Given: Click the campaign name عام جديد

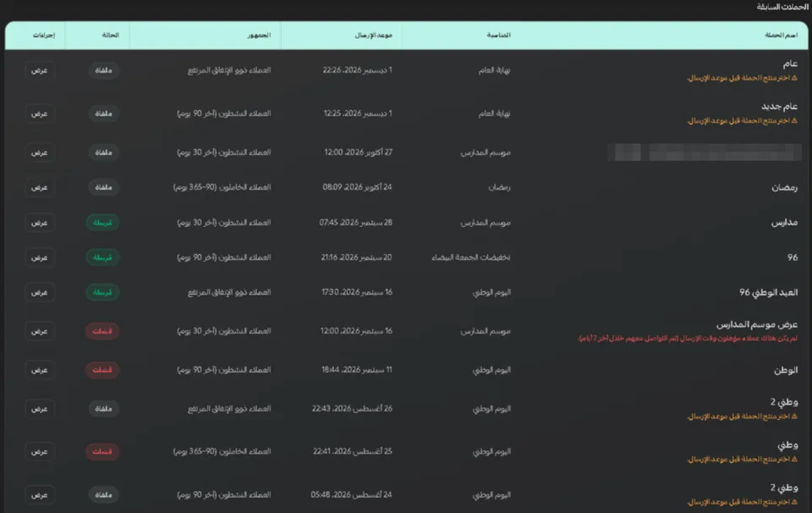Looking at the screenshot, I should [x=779, y=106].
